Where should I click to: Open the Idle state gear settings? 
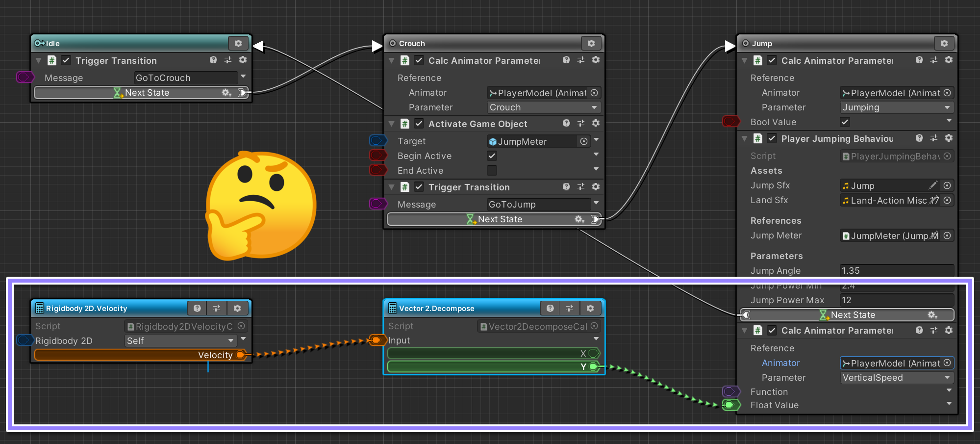point(238,43)
